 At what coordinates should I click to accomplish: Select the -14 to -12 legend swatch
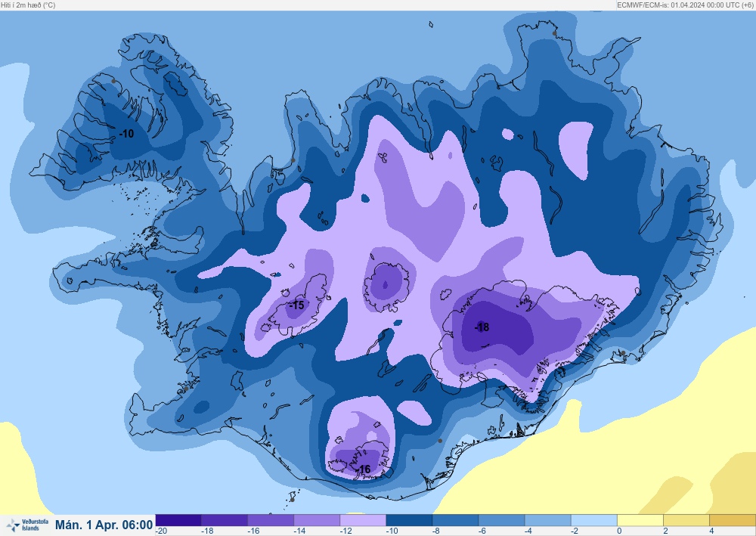click(318, 520)
